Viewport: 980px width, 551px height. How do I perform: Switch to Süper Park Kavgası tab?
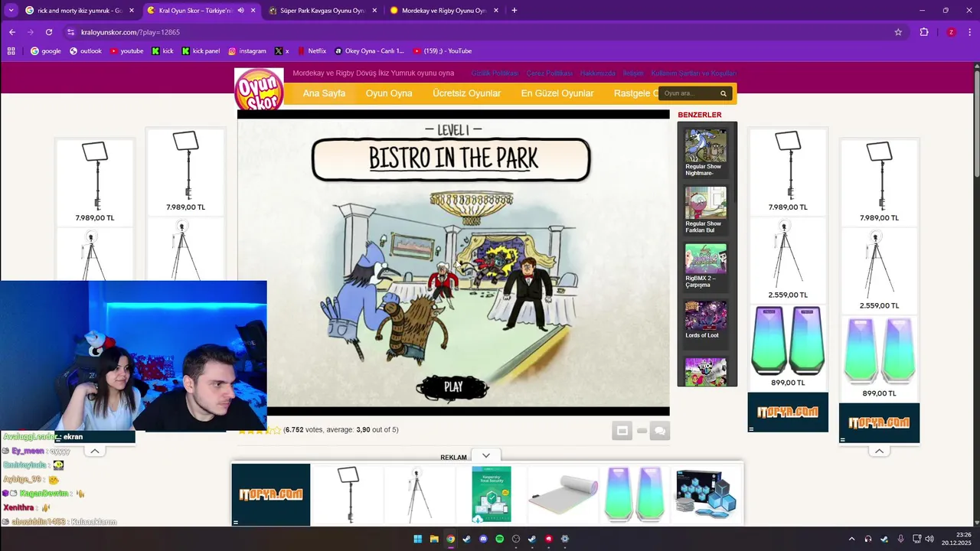pos(323,11)
